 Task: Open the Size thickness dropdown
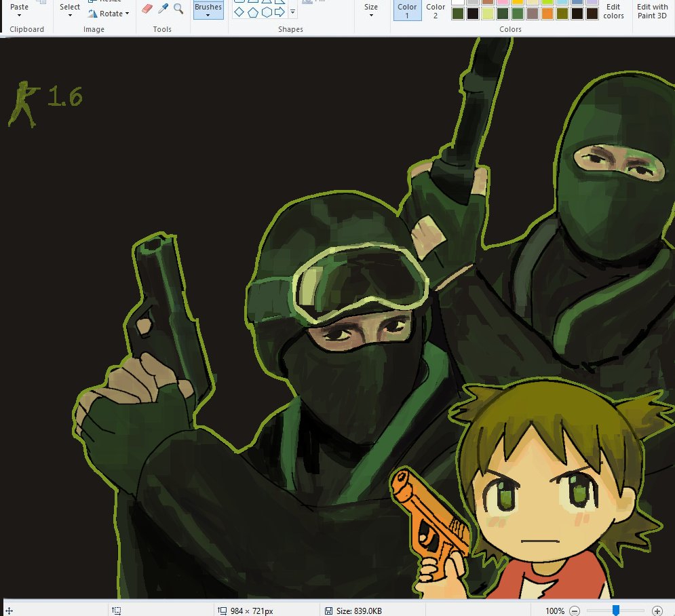point(371,10)
